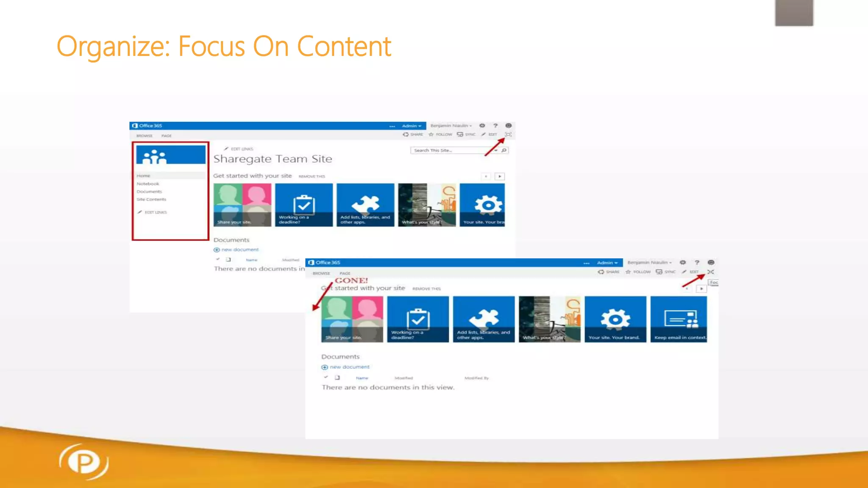Select Notebook in the left navigation
This screenshot has width=868, height=488.
pyautogui.click(x=148, y=184)
